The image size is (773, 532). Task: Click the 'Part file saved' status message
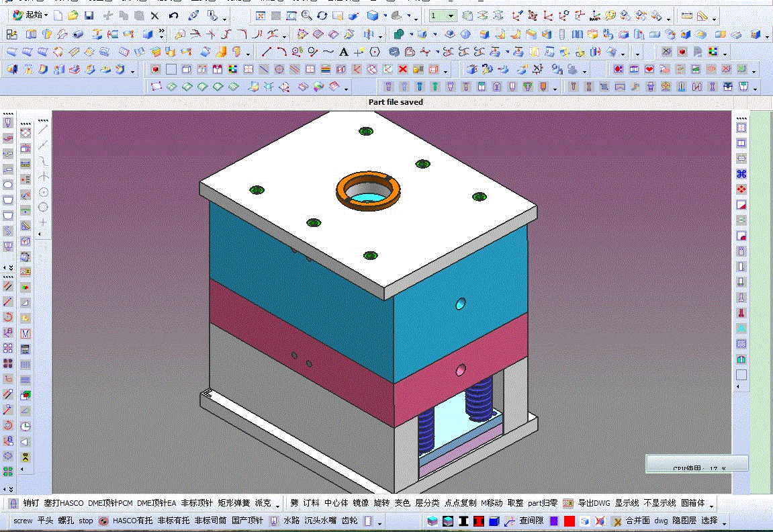[396, 102]
